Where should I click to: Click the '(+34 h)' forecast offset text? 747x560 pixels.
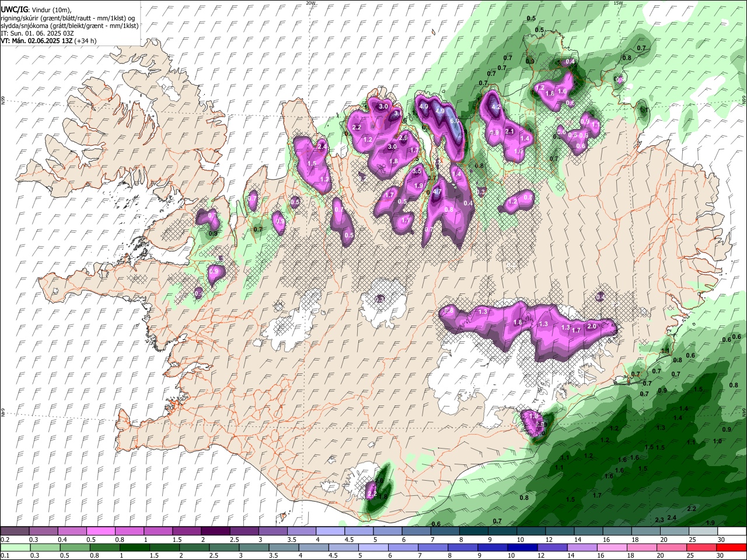tap(85, 41)
